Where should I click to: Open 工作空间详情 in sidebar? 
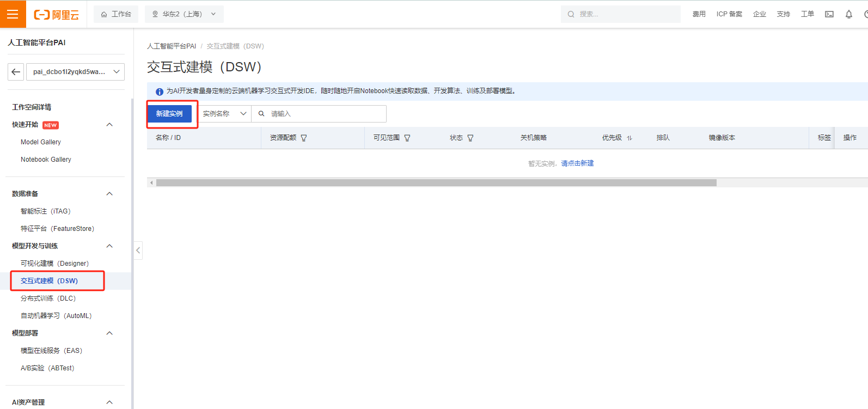coord(32,107)
